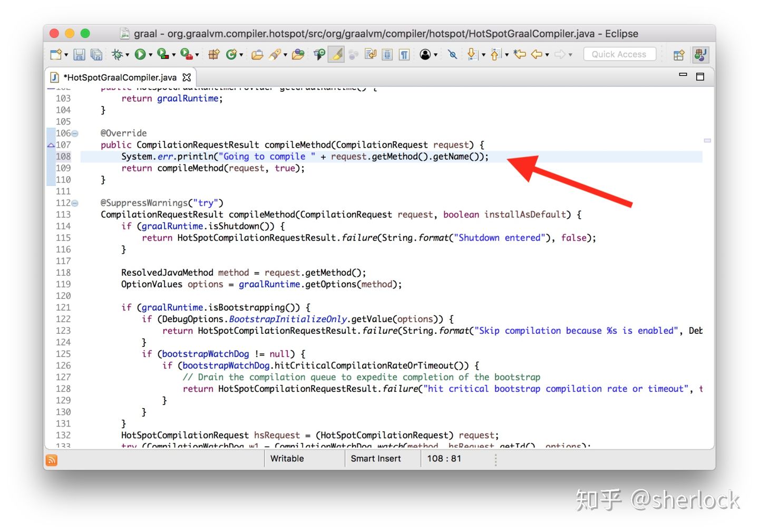Image resolution: width=759 pixels, height=532 pixels.
Task: Save the file with the floppy disk icon
Action: 79,54
